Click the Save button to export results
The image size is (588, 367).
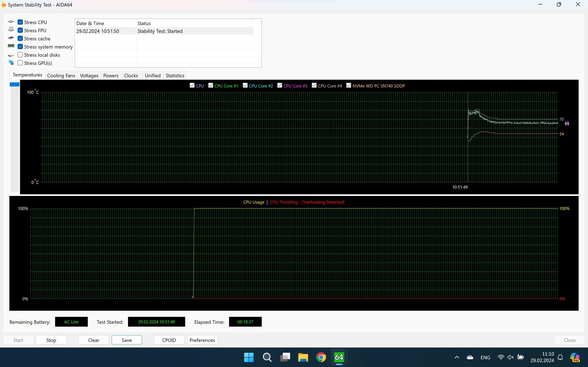coord(127,340)
